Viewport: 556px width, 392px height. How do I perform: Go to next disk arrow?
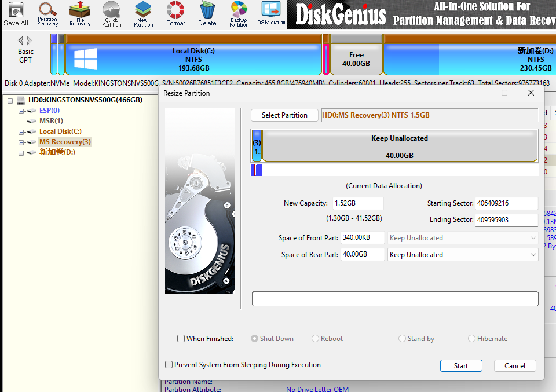(x=30, y=41)
